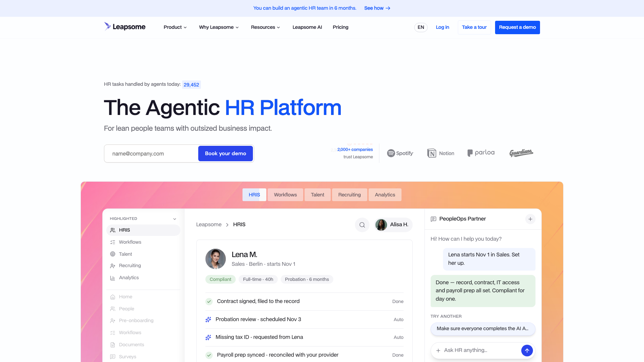644x362 pixels.
Task: Click the Pre-onboarding icon in the sidebar
Action: (x=113, y=321)
